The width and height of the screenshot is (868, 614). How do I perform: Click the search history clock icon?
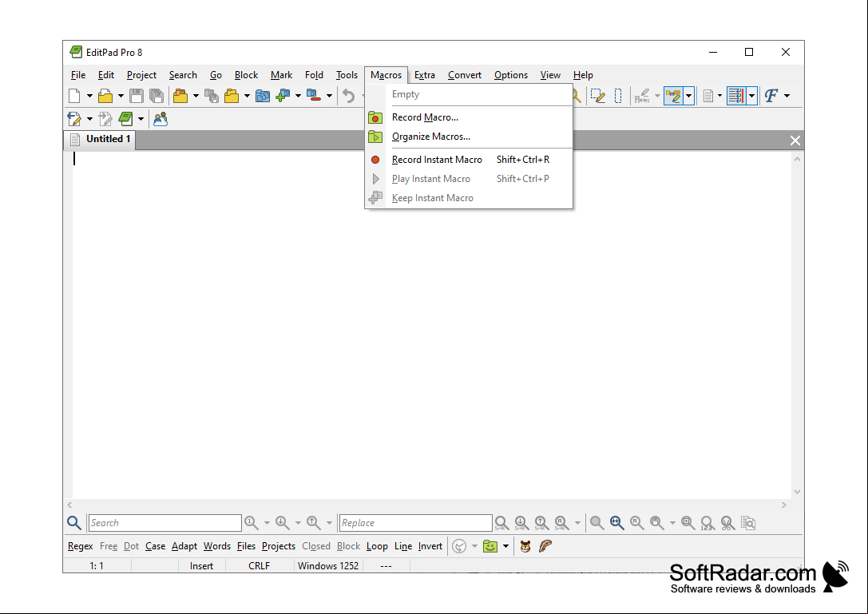[459, 546]
